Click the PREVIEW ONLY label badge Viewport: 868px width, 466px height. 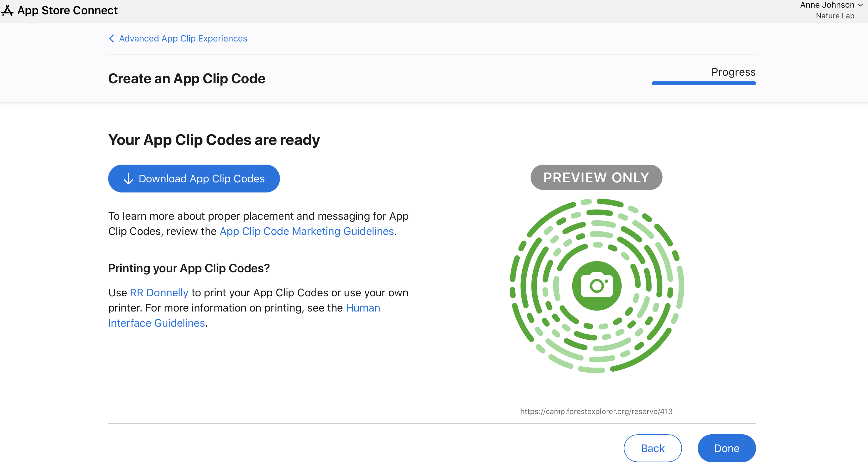[x=596, y=177]
